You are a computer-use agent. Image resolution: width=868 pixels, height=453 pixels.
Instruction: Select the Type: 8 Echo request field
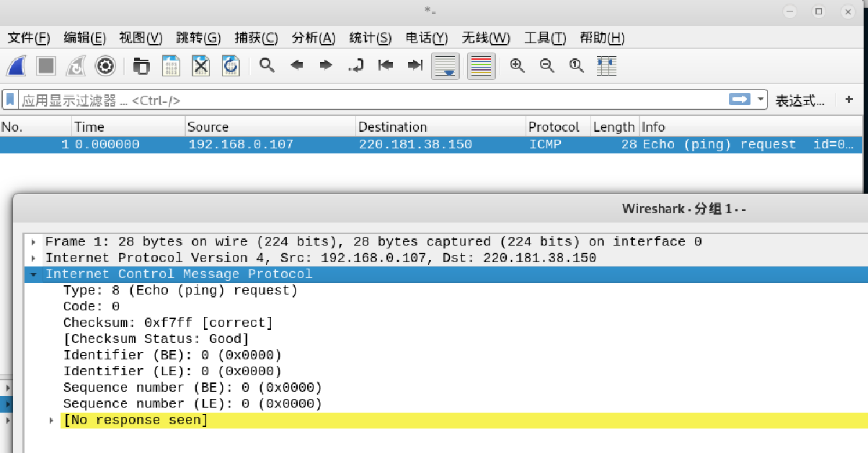180,290
